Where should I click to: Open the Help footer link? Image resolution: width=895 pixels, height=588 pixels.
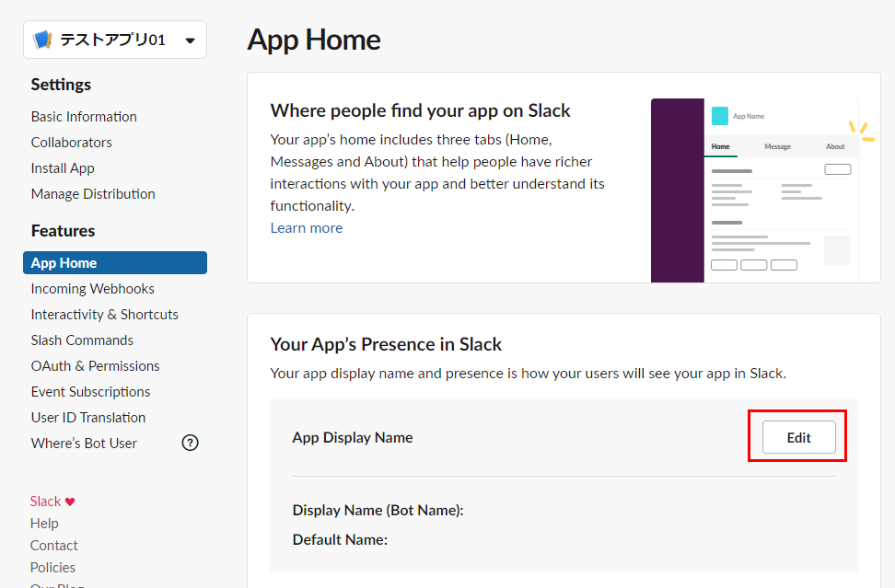44,523
